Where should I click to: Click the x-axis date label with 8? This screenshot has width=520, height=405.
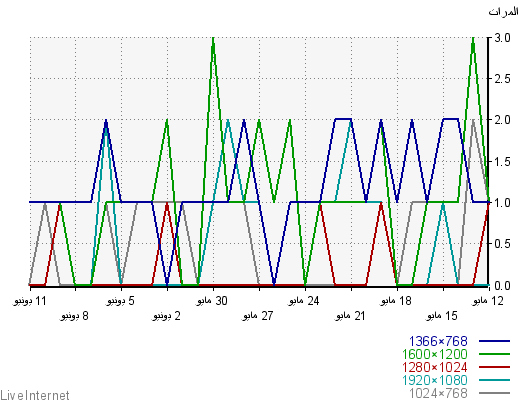[75, 315]
